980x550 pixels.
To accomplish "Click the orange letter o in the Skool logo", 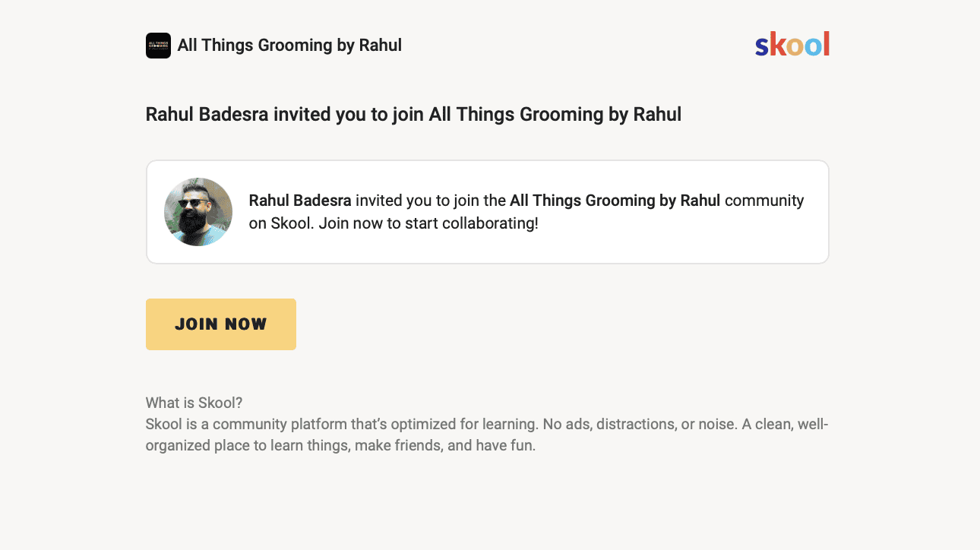I will (x=795, y=47).
